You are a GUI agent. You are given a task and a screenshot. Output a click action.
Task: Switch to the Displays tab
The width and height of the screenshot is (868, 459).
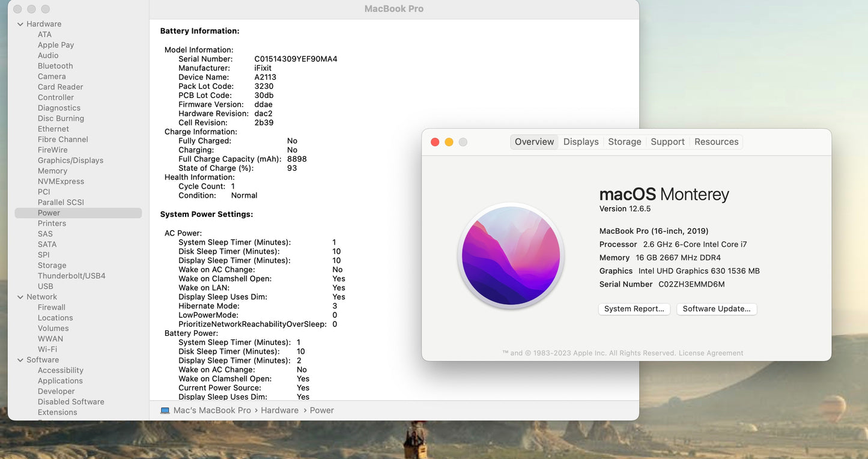pyautogui.click(x=580, y=142)
